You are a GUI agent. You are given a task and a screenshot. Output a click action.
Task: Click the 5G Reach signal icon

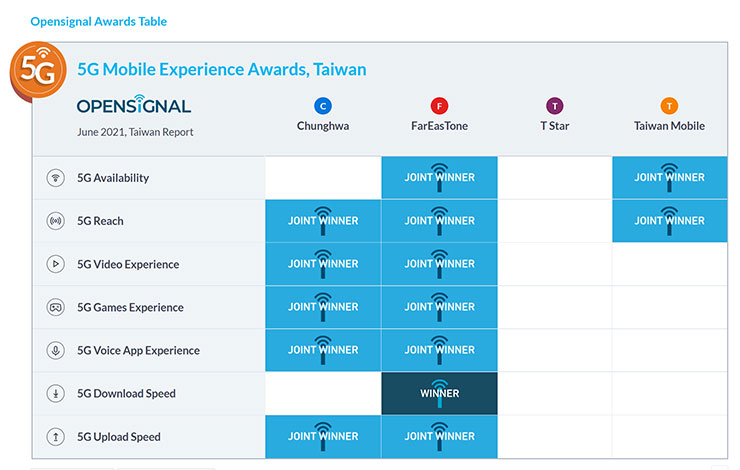[55, 221]
